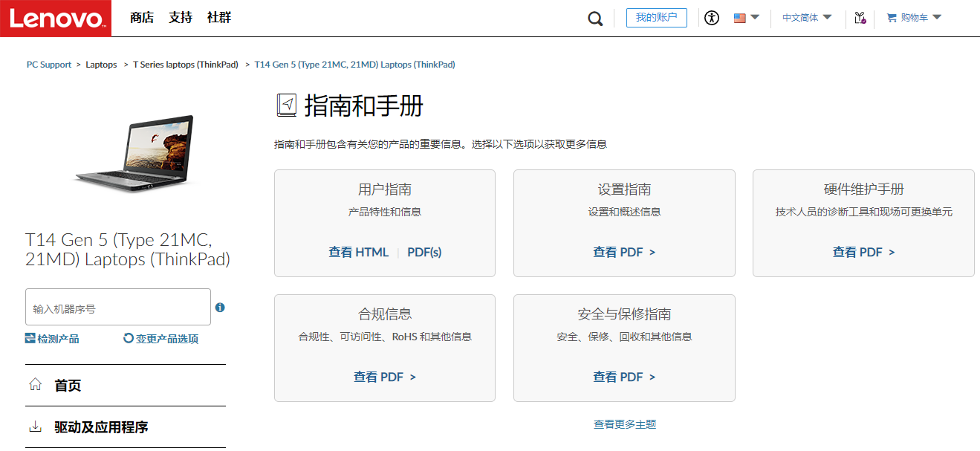Image resolution: width=980 pixels, height=451 pixels.
Task: Open the rewards gift icon
Action: [860, 18]
